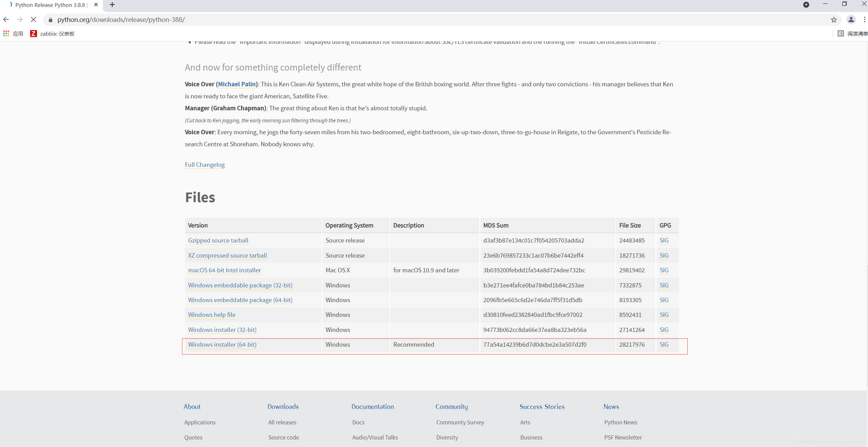Stop page loading with X icon
Image resolution: width=868 pixels, height=447 pixels.
33,20
